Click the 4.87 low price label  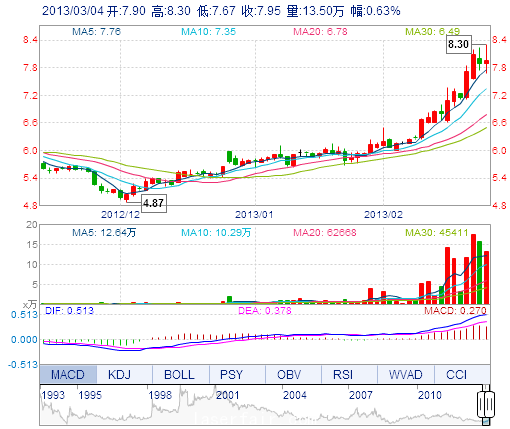click(x=154, y=203)
